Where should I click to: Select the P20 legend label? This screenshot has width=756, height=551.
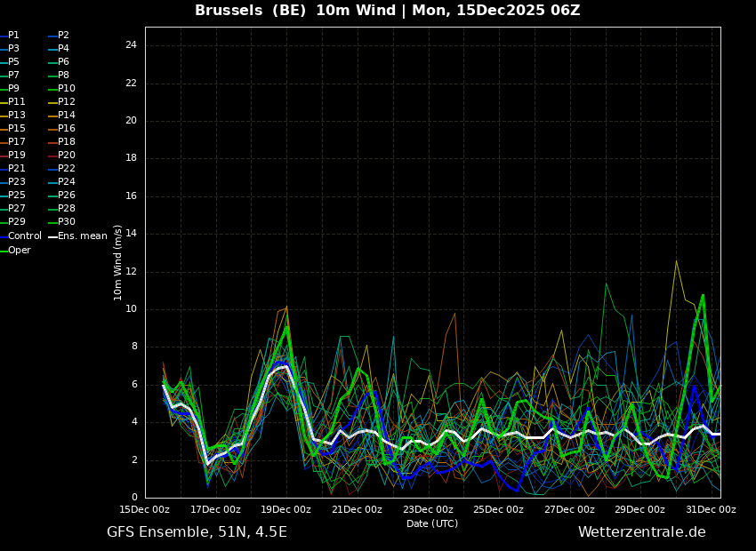(66, 156)
